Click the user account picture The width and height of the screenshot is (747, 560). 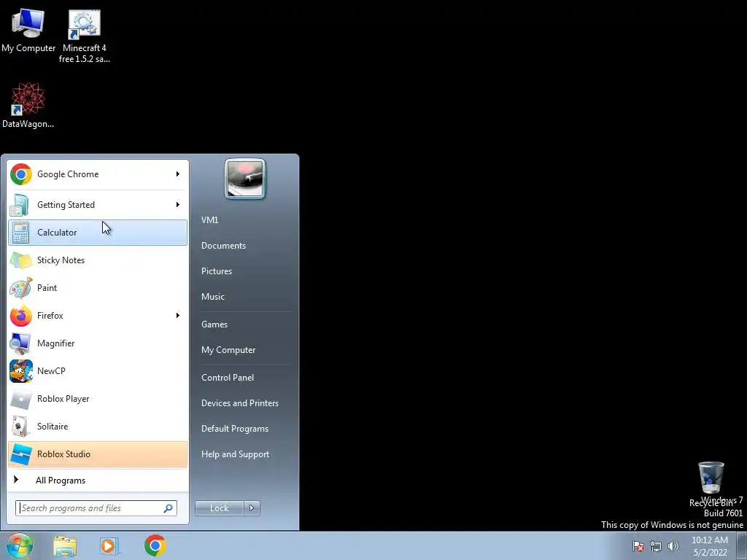[245, 179]
